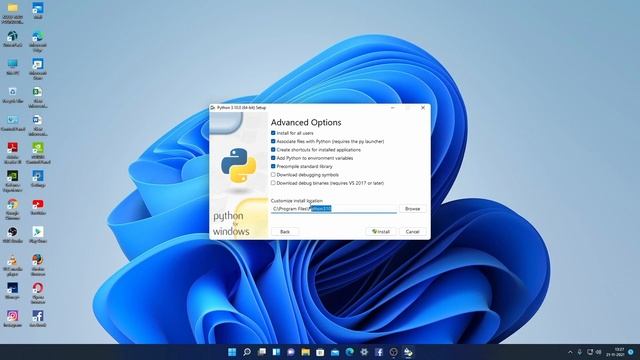640x360 pixels.
Task: Select the yellow folder on desktop
Action: 13,13
